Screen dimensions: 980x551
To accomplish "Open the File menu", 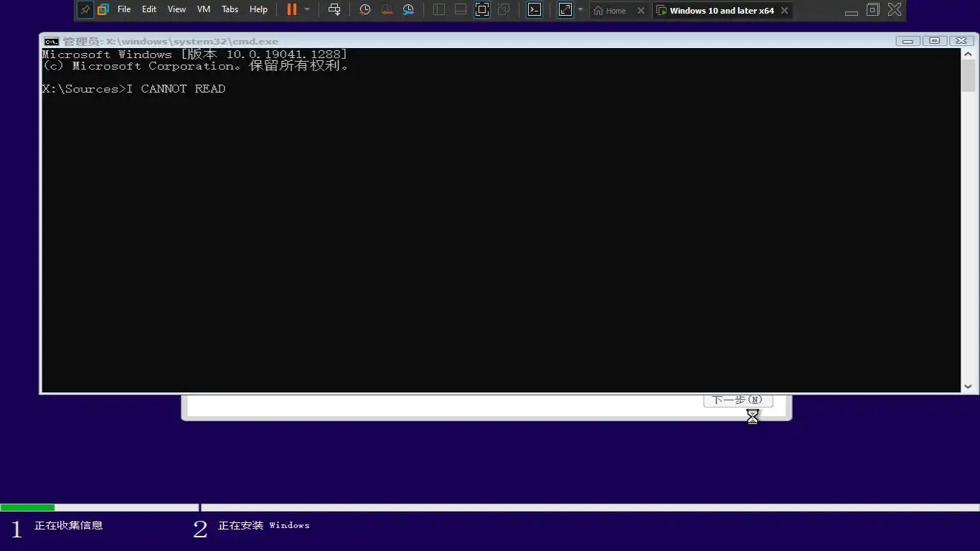I will (x=124, y=10).
